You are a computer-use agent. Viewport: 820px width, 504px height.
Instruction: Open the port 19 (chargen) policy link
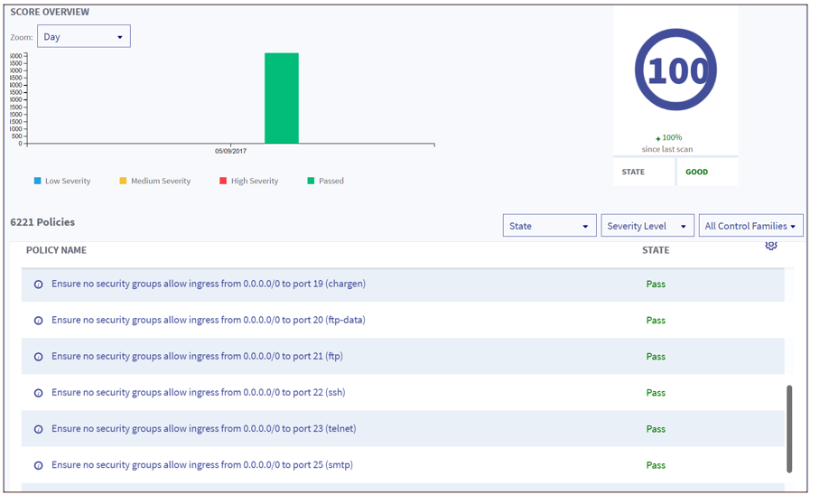[x=208, y=284]
